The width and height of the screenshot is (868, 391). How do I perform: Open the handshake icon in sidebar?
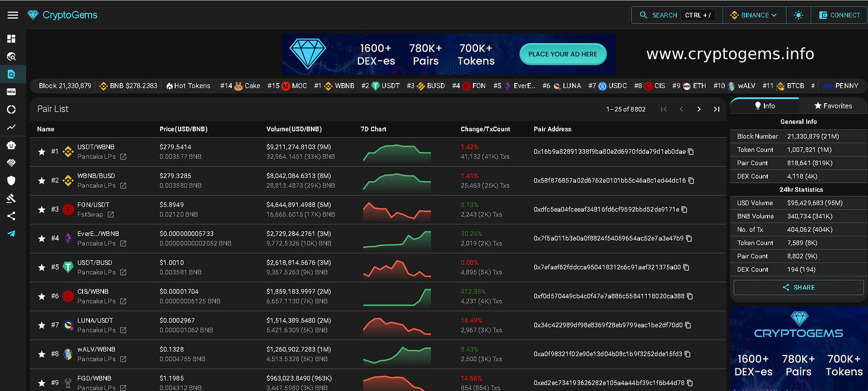(11, 163)
